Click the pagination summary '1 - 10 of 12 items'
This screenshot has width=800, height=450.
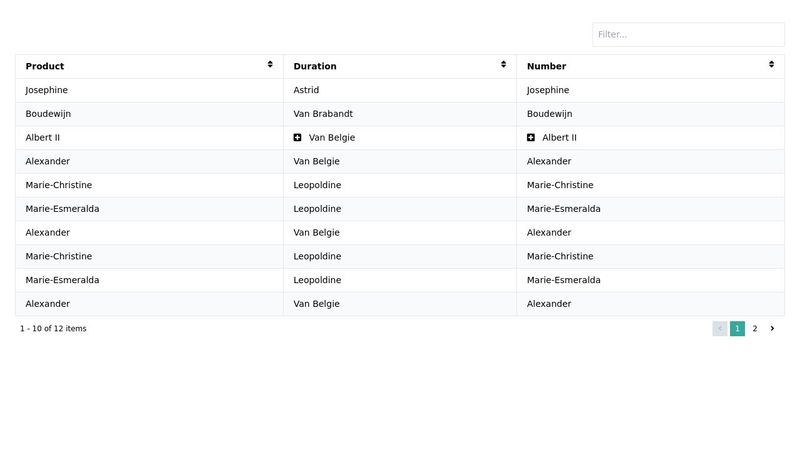coord(53,328)
